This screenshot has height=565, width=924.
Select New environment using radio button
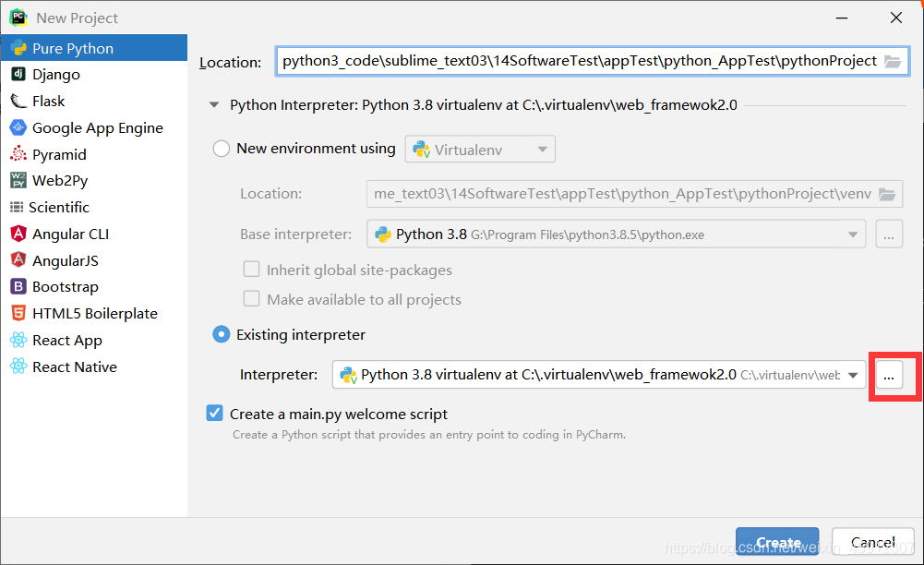(x=221, y=149)
